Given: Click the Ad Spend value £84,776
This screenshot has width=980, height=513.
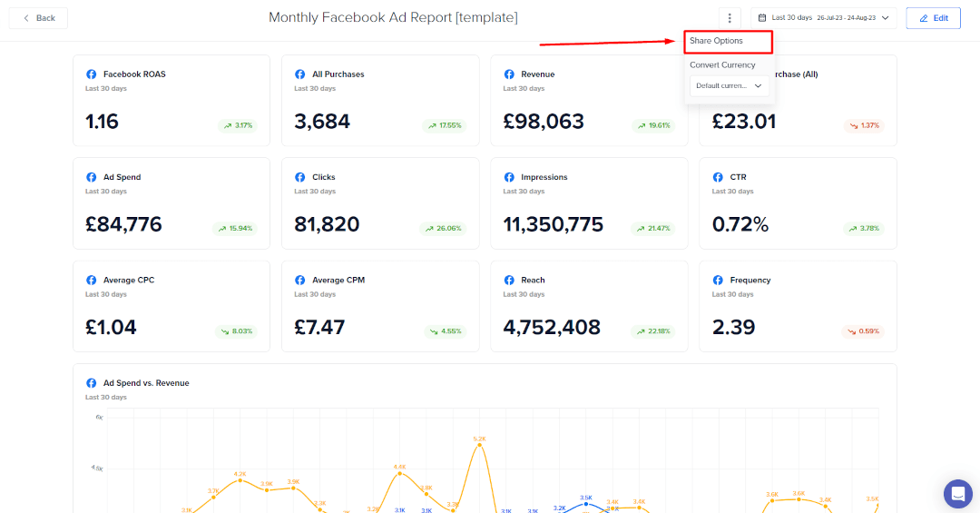Looking at the screenshot, I should click(123, 224).
